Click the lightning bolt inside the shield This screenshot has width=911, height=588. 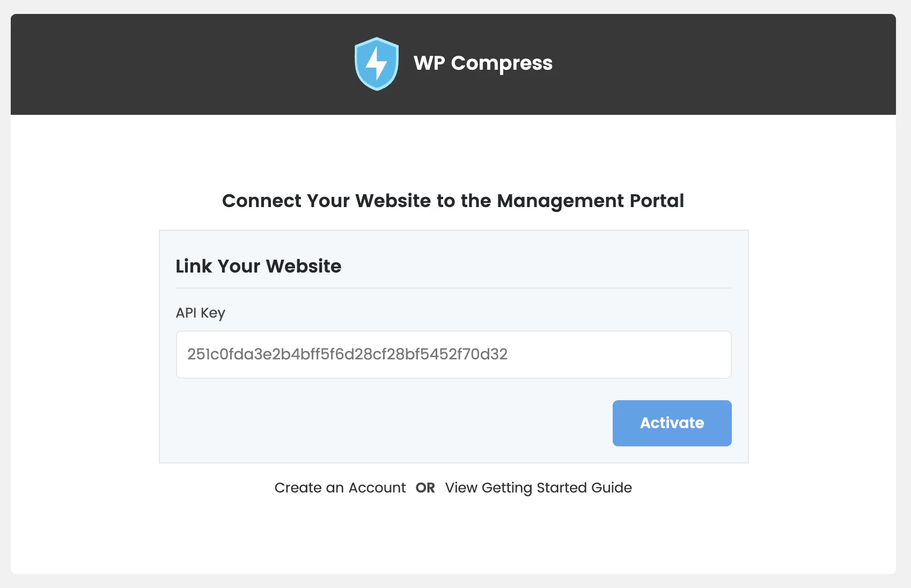click(x=376, y=64)
